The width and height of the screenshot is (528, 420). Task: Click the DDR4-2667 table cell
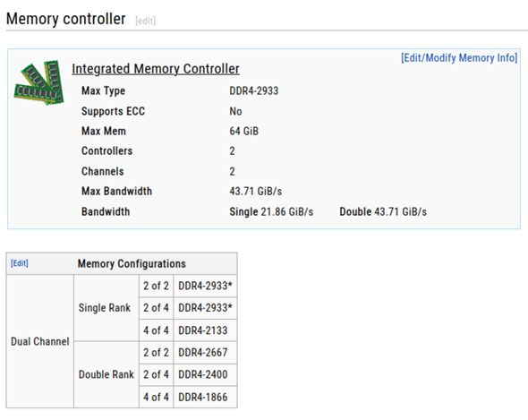205,353
